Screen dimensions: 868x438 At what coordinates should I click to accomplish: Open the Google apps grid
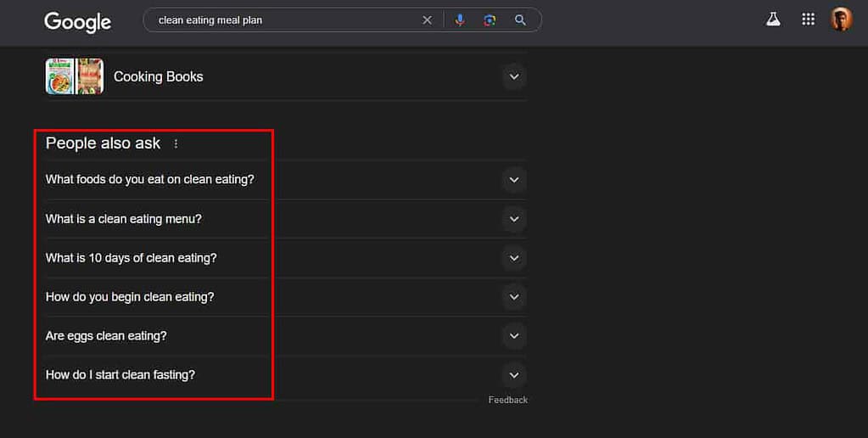(x=808, y=20)
